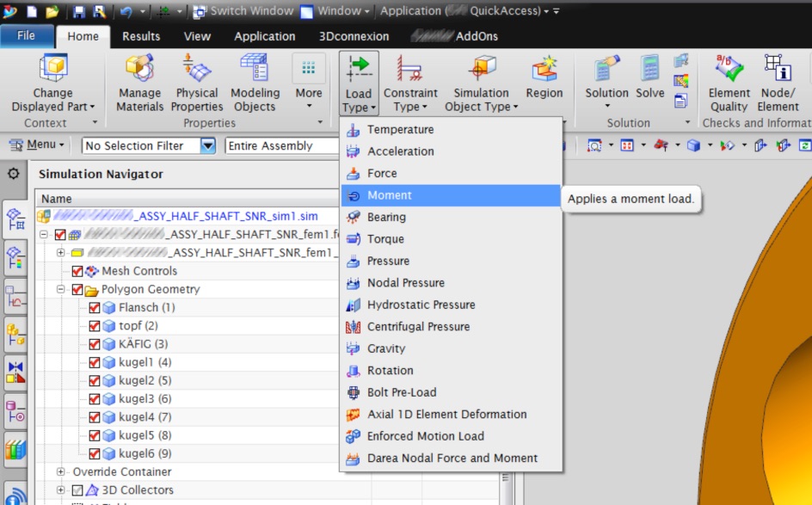Open the library books sidebar tab
Image resolution: width=812 pixels, height=505 pixels.
15,450
